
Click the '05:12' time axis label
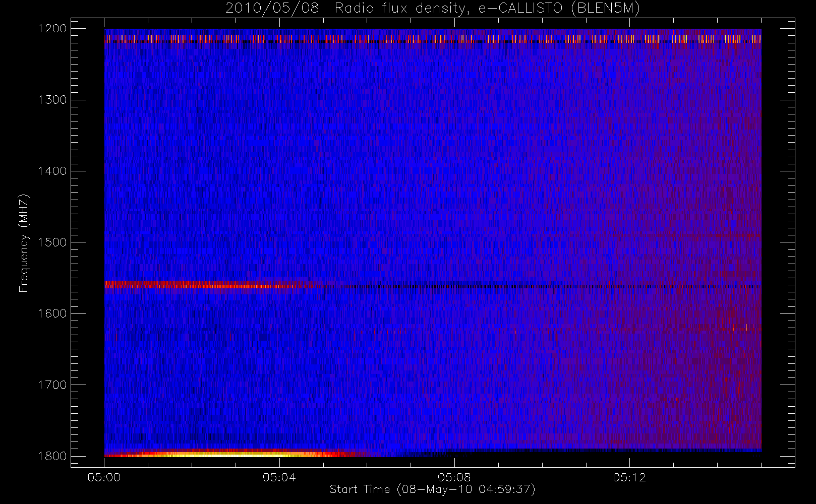pos(629,477)
